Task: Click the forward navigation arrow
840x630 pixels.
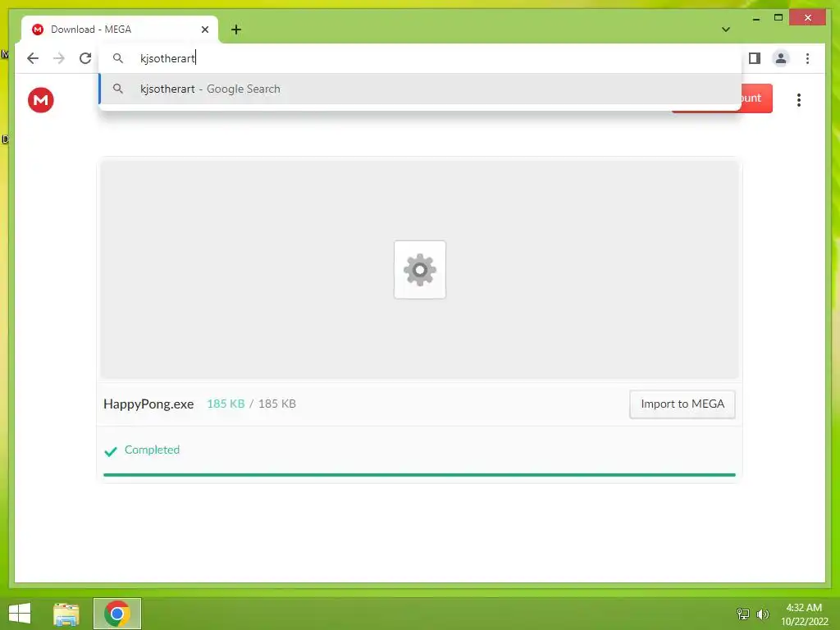Action: [x=59, y=58]
